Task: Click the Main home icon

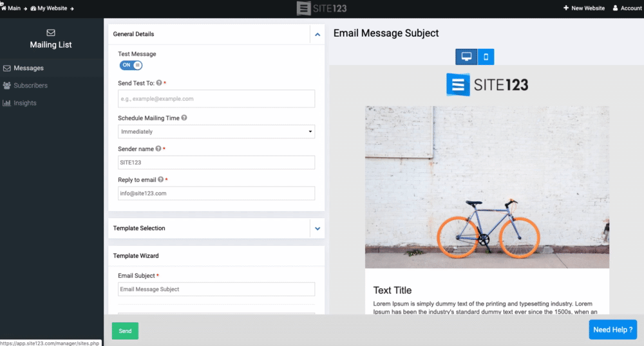Action: pyautogui.click(x=4, y=8)
